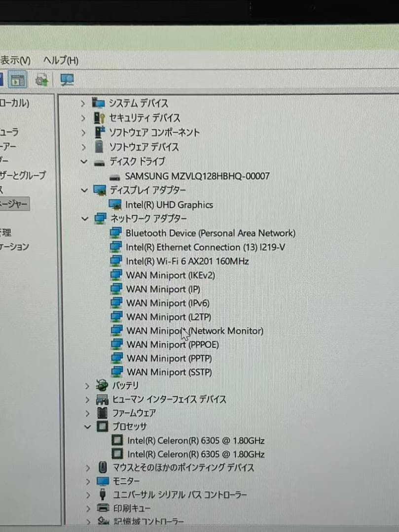Select the highlighted ージャー item in left pane
Image resolution: width=399 pixels, height=532 pixels.
click(15, 204)
